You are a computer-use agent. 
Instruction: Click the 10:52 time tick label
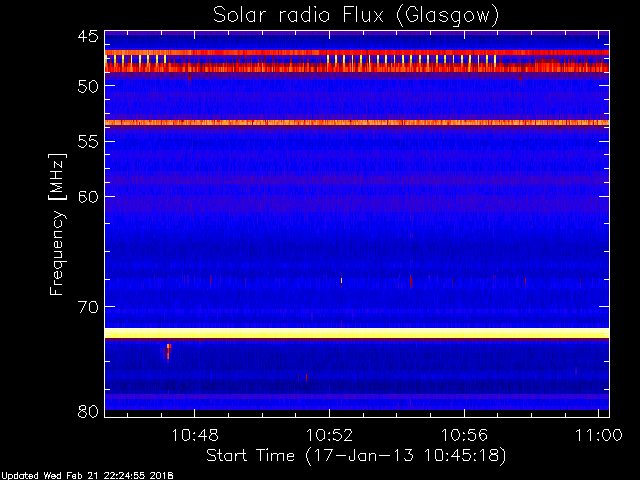(329, 435)
